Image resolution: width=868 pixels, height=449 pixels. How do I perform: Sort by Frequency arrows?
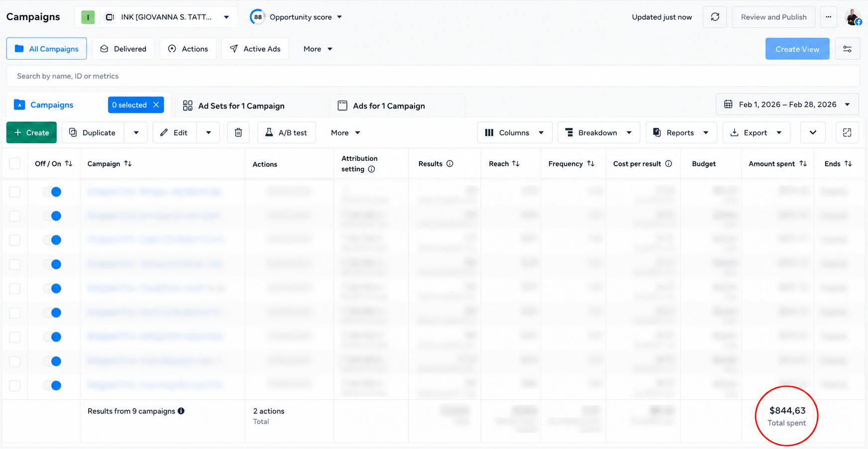[x=591, y=164]
